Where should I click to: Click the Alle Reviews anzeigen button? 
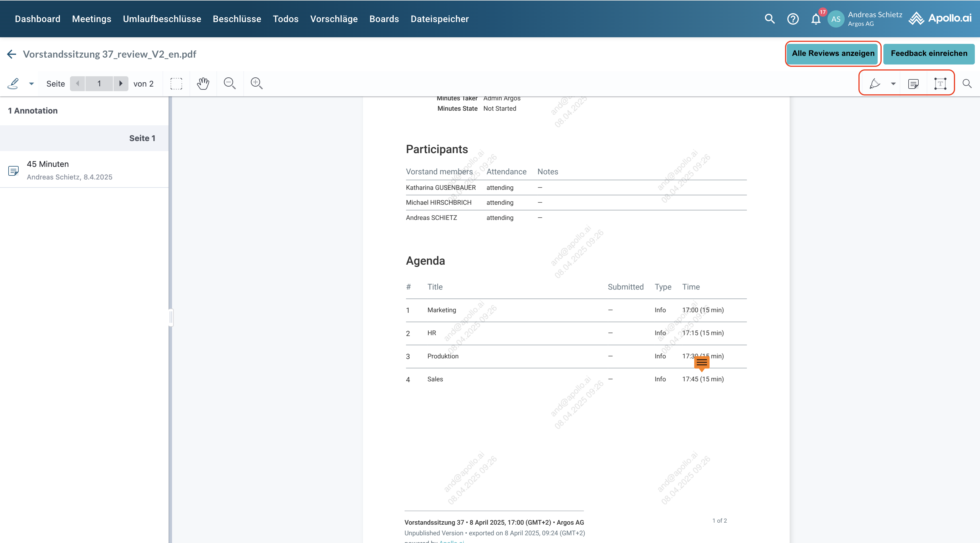[833, 54]
